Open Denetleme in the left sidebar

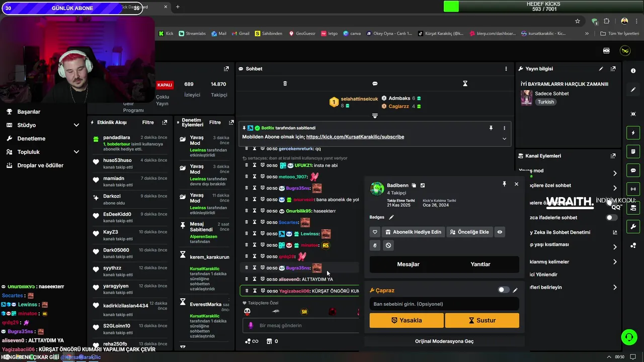[x=31, y=138]
